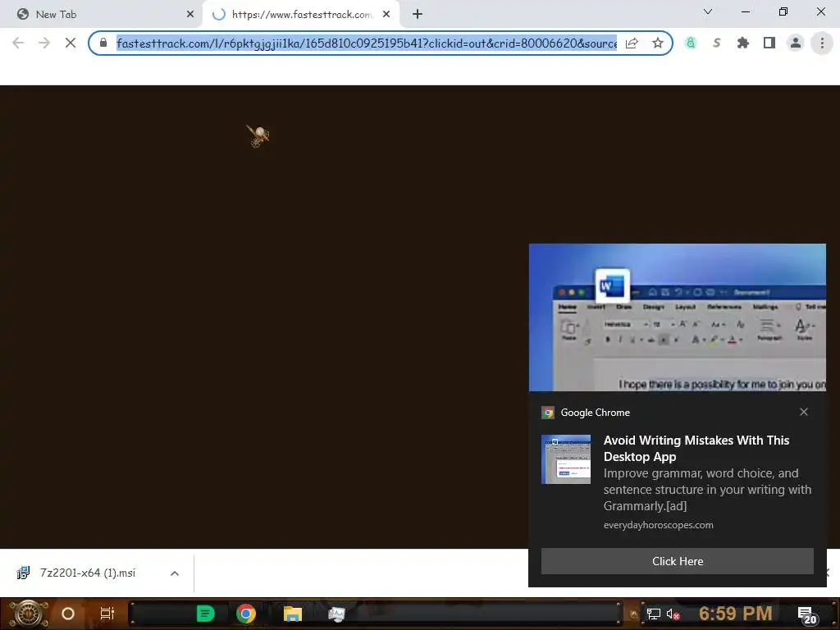
Task: Close the fastesttrack.com tab
Action: (x=386, y=15)
